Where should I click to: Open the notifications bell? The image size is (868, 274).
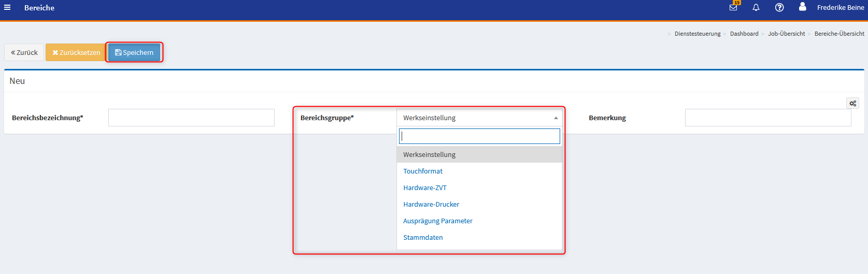pos(756,8)
